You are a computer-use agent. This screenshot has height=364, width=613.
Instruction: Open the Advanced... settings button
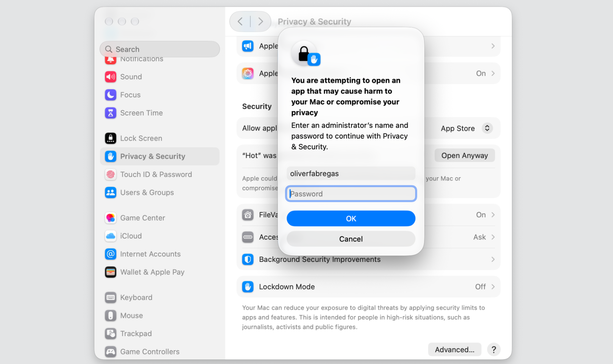coord(454,350)
